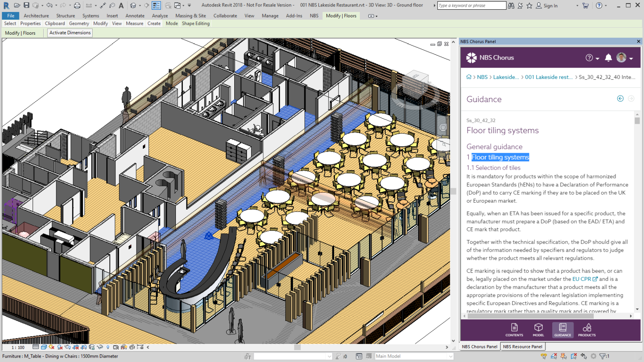Click NBS Chorus home breadcrumb icon
The width and height of the screenshot is (644, 362).
469,77
